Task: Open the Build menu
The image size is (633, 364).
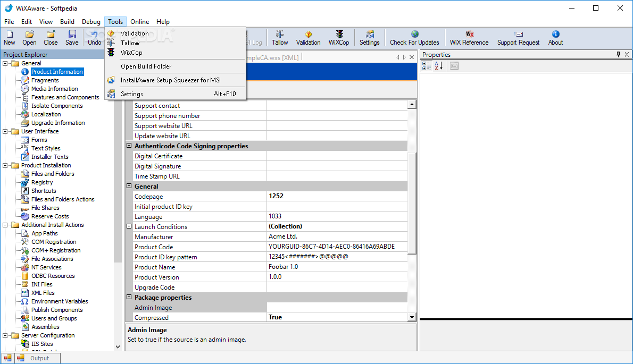Action: tap(67, 21)
